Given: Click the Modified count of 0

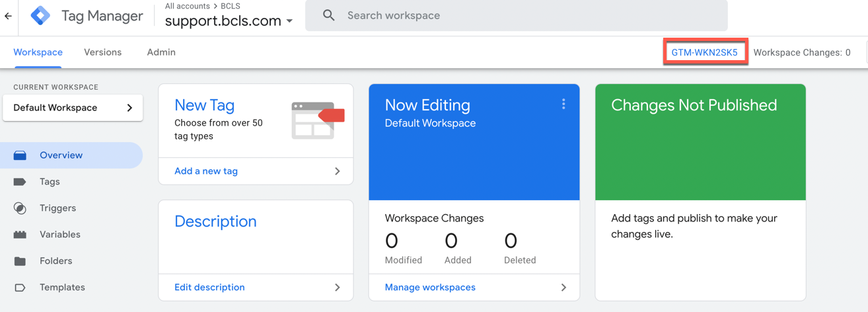Looking at the screenshot, I should pyautogui.click(x=392, y=241).
